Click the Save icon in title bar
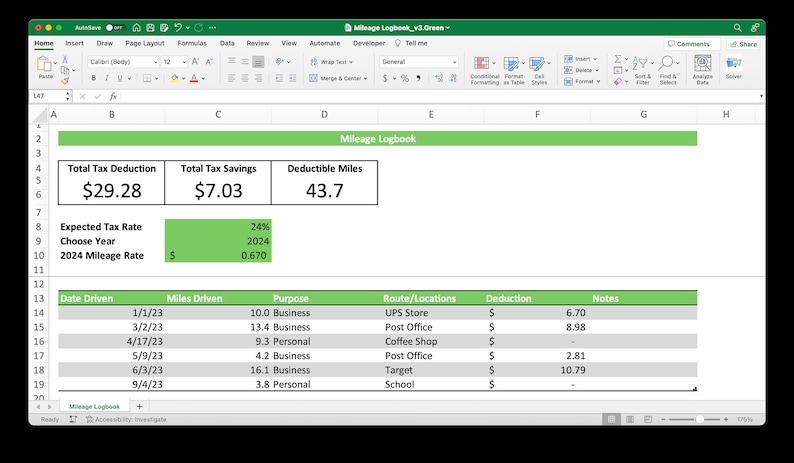 tap(150, 27)
